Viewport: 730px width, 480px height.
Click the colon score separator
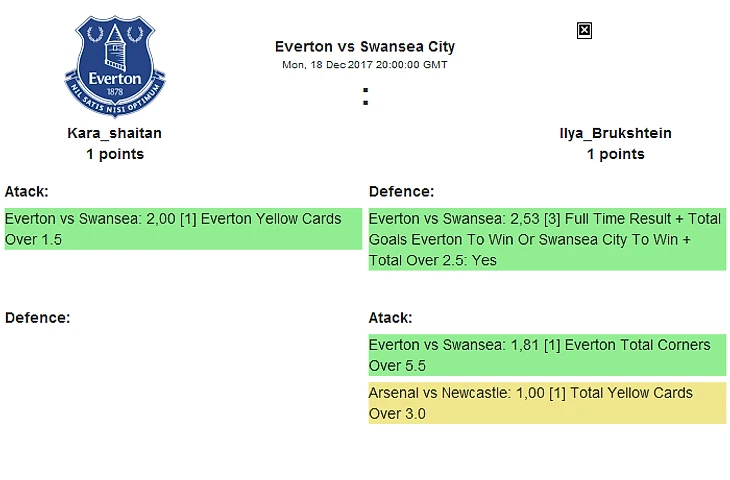tap(365, 97)
